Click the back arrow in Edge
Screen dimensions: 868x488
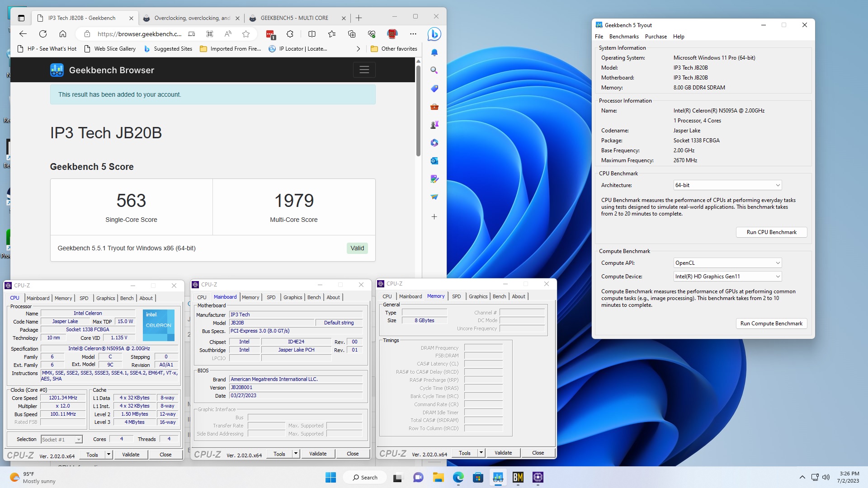(23, 34)
